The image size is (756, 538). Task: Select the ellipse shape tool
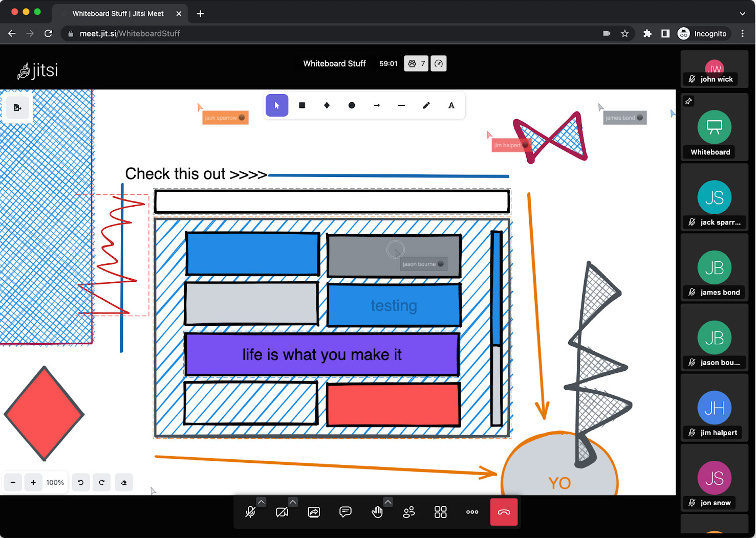(352, 105)
